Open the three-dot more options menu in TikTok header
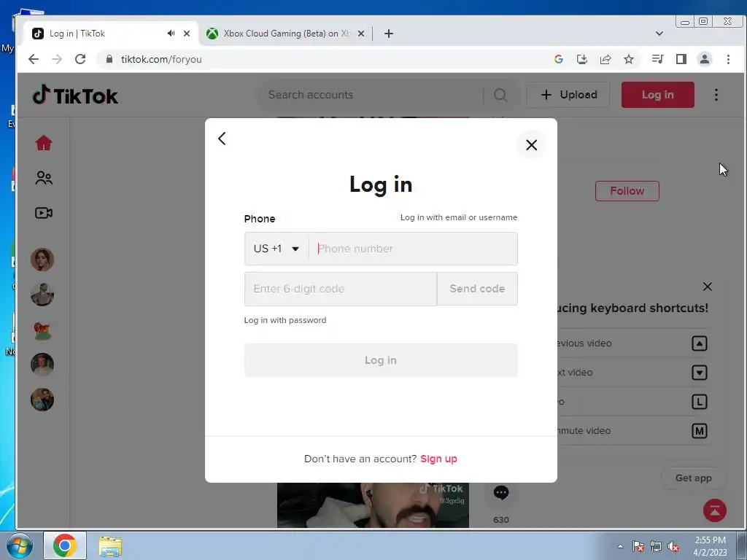 716,95
